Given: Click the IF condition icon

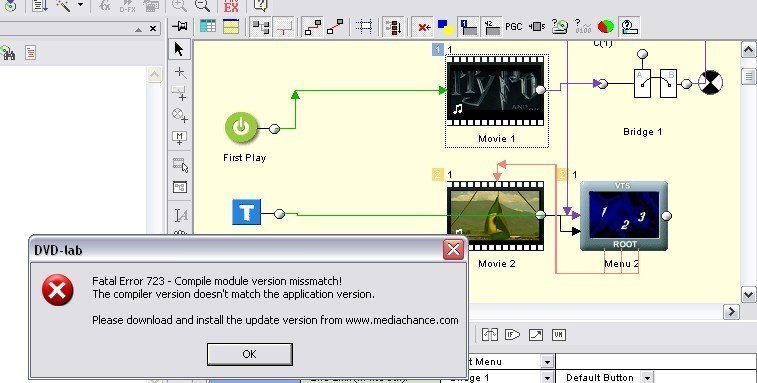Looking at the screenshot, I should pyautogui.click(x=512, y=334).
